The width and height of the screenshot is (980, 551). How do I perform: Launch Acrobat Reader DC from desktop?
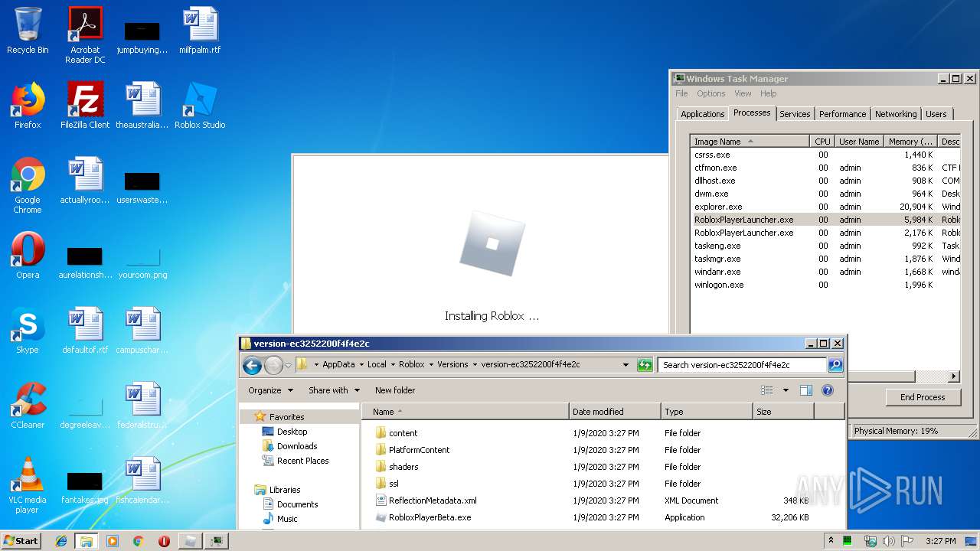click(x=85, y=34)
